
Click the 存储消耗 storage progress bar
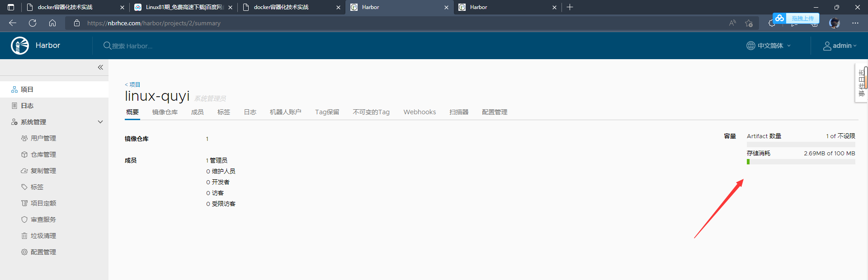click(801, 162)
